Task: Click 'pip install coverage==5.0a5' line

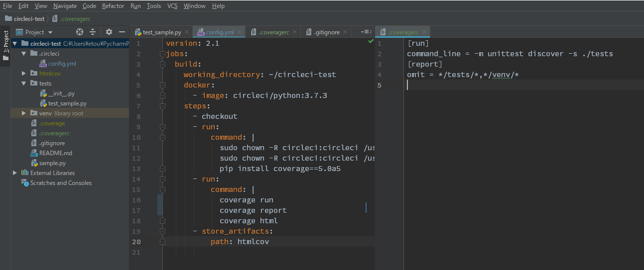Action: click(x=280, y=169)
